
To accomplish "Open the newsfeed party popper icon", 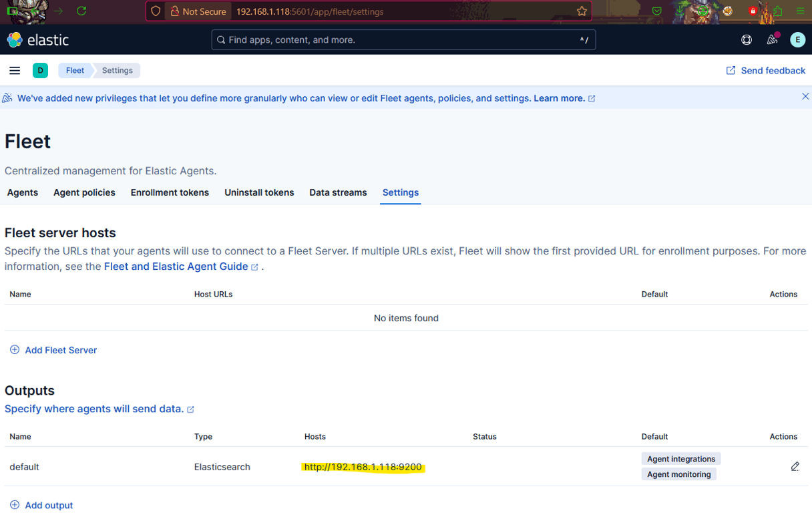I will point(773,39).
